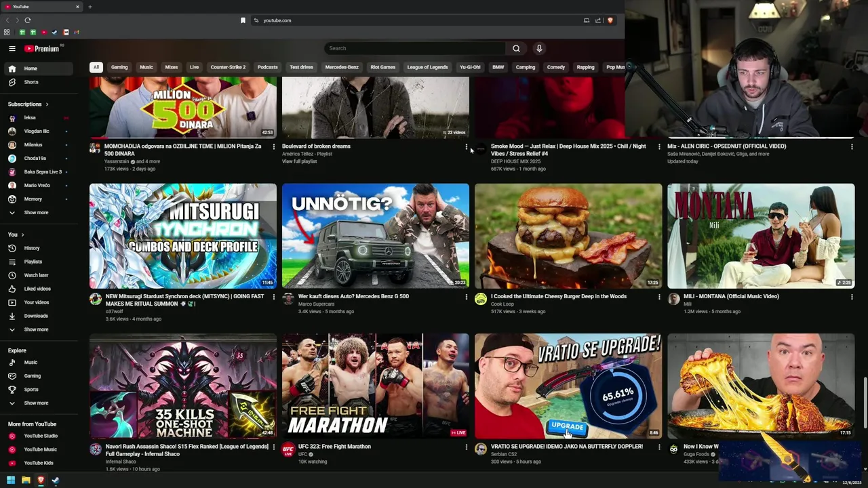Open the UFC channel avatar
The image size is (868, 488).
288,449
